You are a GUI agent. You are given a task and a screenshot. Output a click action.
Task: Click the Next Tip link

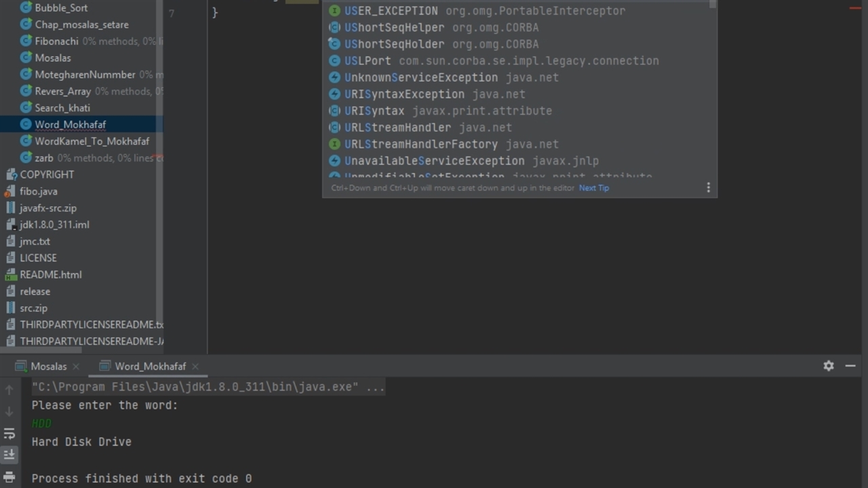tap(593, 188)
